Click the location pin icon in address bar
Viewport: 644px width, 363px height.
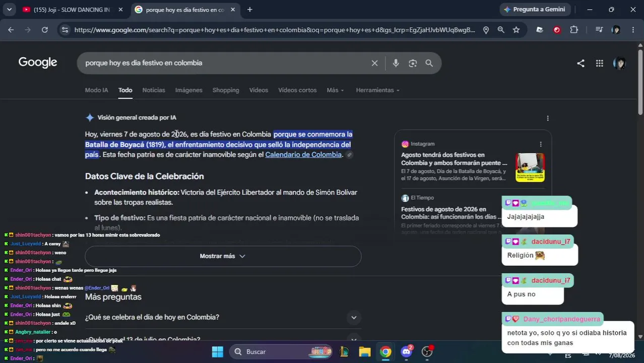pos(486,30)
